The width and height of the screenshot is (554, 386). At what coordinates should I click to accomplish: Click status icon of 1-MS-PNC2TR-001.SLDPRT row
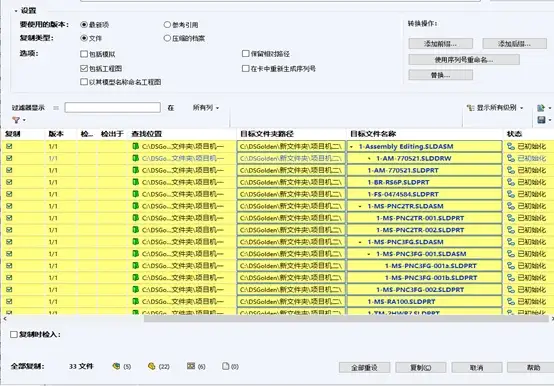511,218
